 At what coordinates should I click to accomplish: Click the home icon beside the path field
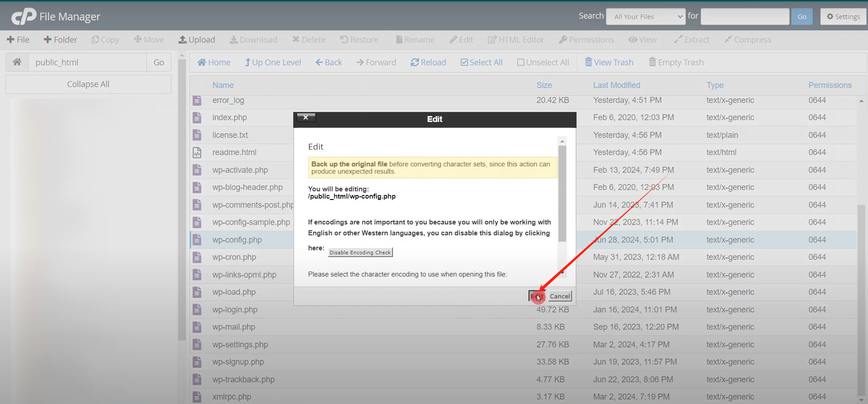tap(17, 62)
